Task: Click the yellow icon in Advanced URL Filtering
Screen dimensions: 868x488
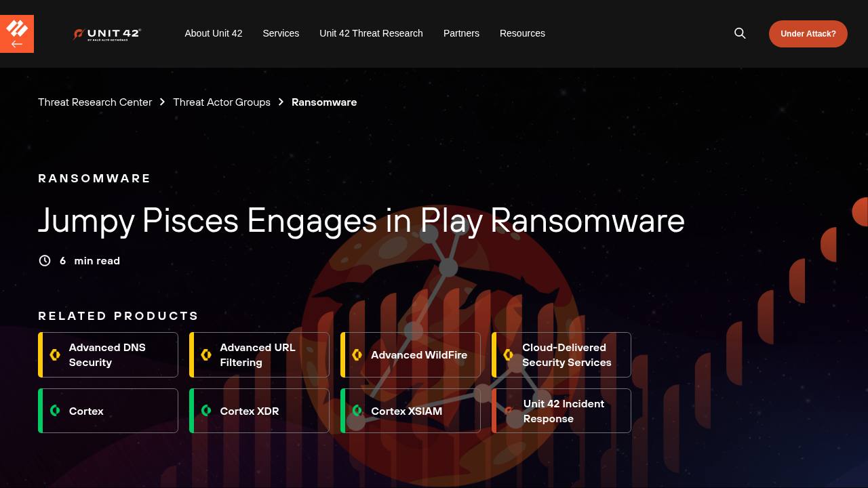Action: [x=206, y=354]
